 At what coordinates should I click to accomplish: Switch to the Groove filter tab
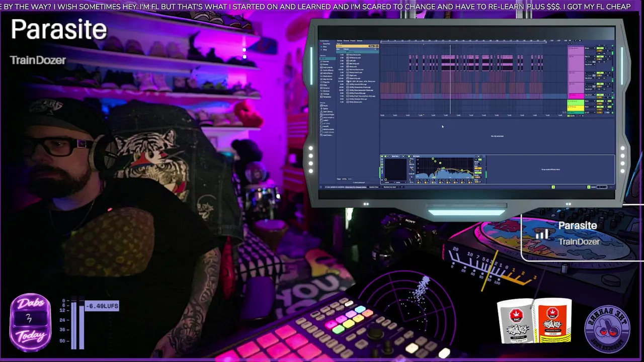pyautogui.click(x=346, y=41)
